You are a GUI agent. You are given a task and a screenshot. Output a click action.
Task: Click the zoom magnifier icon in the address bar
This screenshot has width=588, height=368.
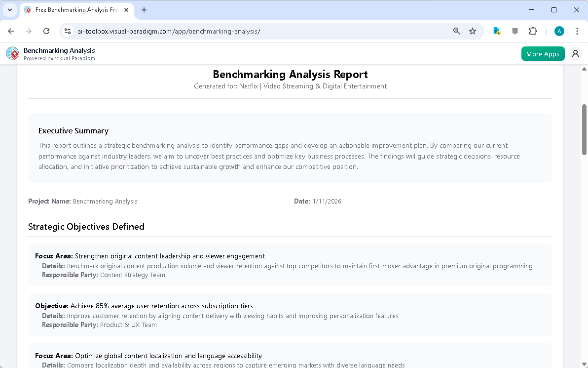[x=456, y=31]
